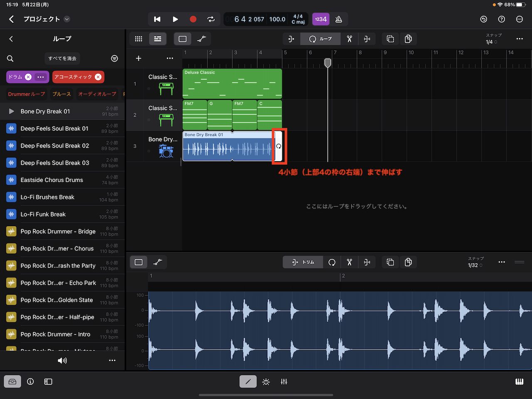Select the Deep Feels Soul Break 03 loop
This screenshot has width=532, height=399.
coord(62,163)
